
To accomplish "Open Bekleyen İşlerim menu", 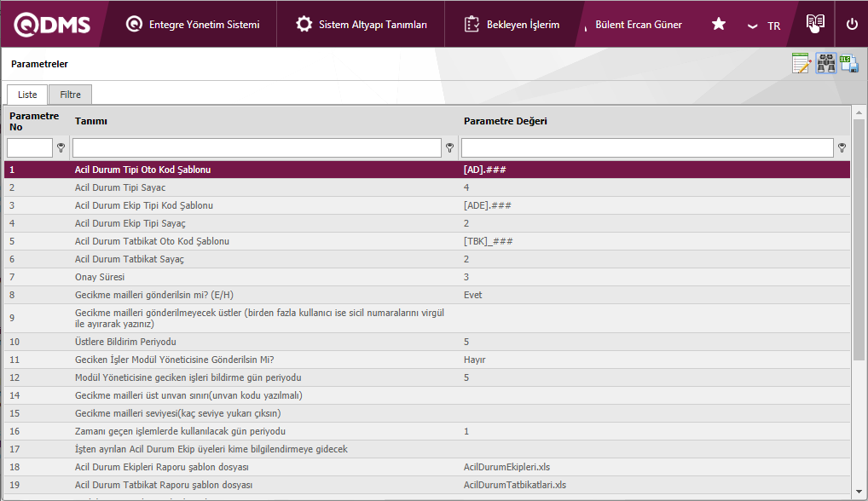I will 512,25.
